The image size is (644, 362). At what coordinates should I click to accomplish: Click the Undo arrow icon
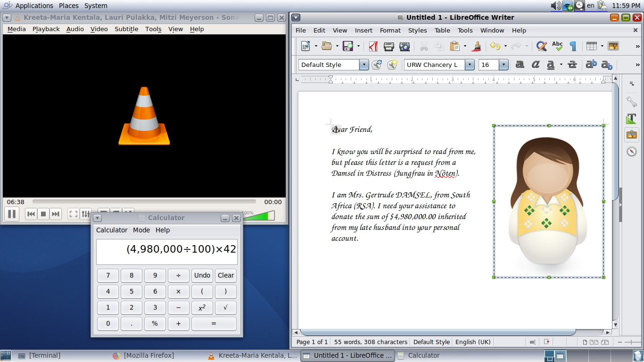pyautogui.click(x=495, y=46)
